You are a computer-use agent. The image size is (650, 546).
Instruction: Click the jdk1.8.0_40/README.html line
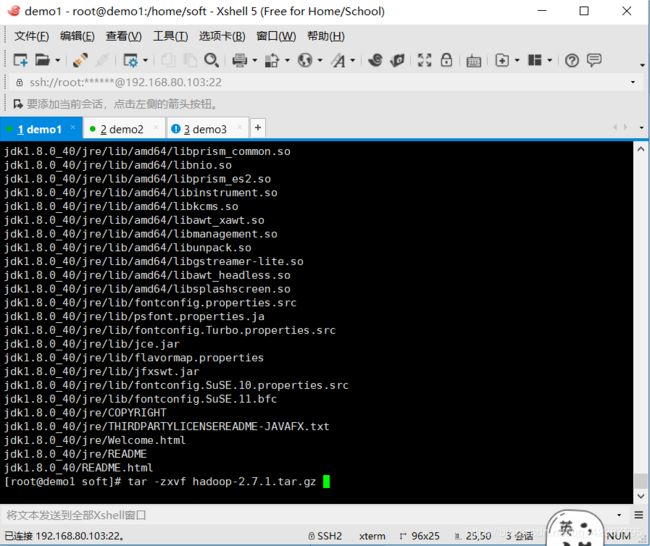click(x=79, y=468)
